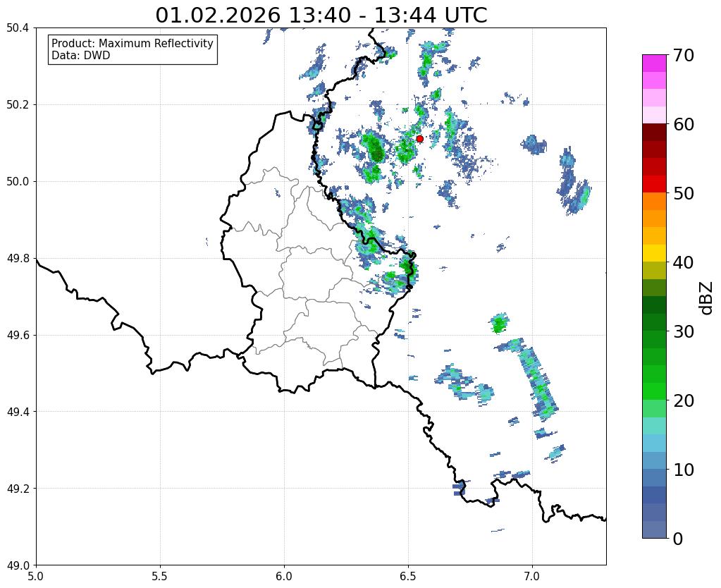The height and width of the screenshot is (588, 721).
Task: Click the latitude axis label 49.4
Action: click(x=18, y=412)
